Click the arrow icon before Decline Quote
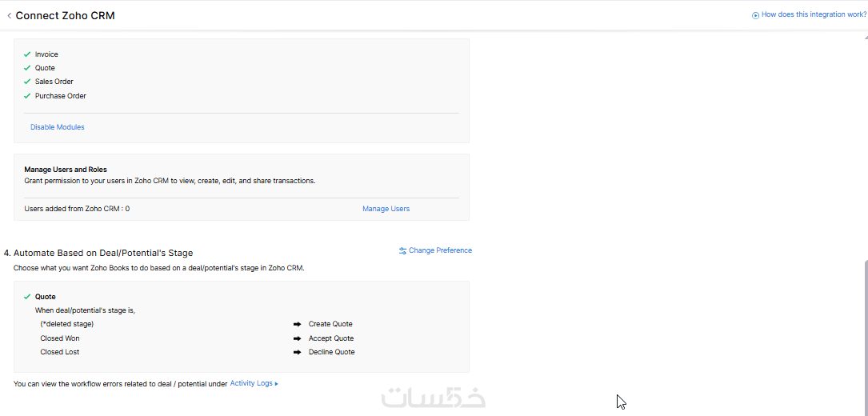The height and width of the screenshot is (416, 868). pyautogui.click(x=298, y=352)
